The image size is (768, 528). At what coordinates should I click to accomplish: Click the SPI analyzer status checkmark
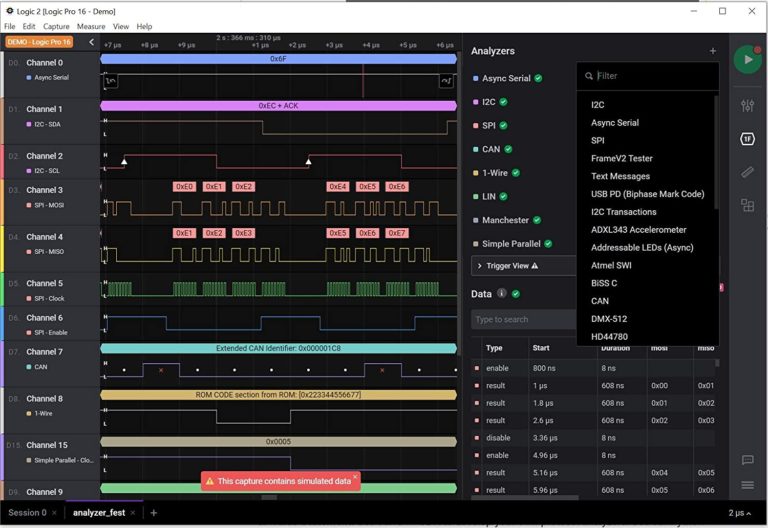[x=504, y=125]
